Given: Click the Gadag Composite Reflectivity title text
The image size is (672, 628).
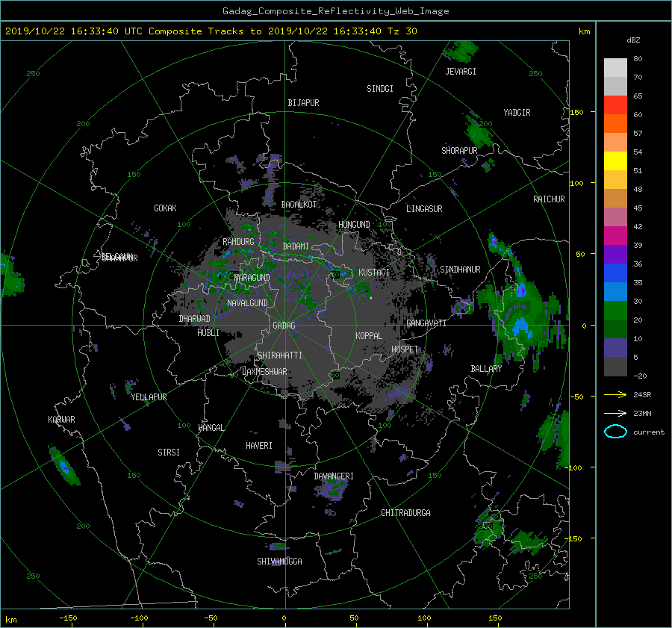Looking at the screenshot, I should coord(335,11).
